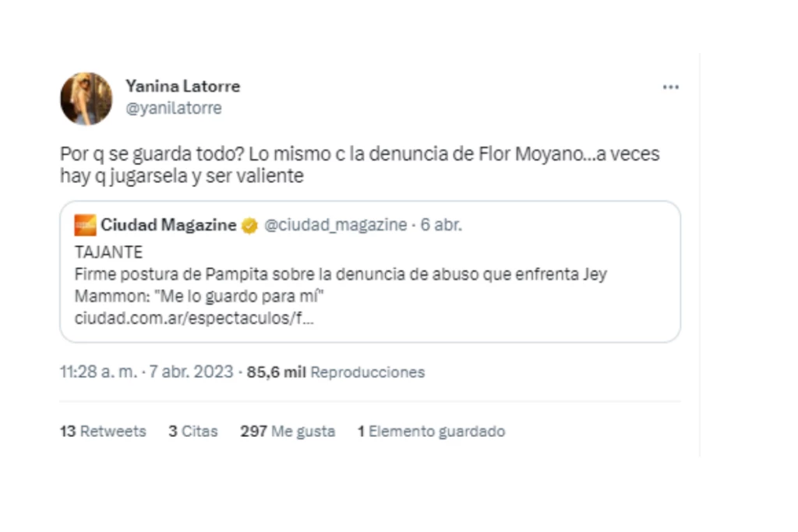Open the three-dot more options menu

670,87
